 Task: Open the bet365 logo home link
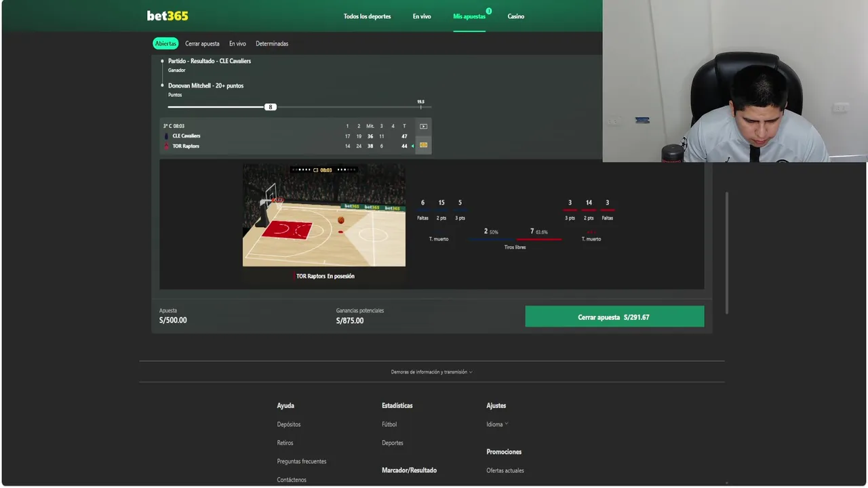click(167, 16)
